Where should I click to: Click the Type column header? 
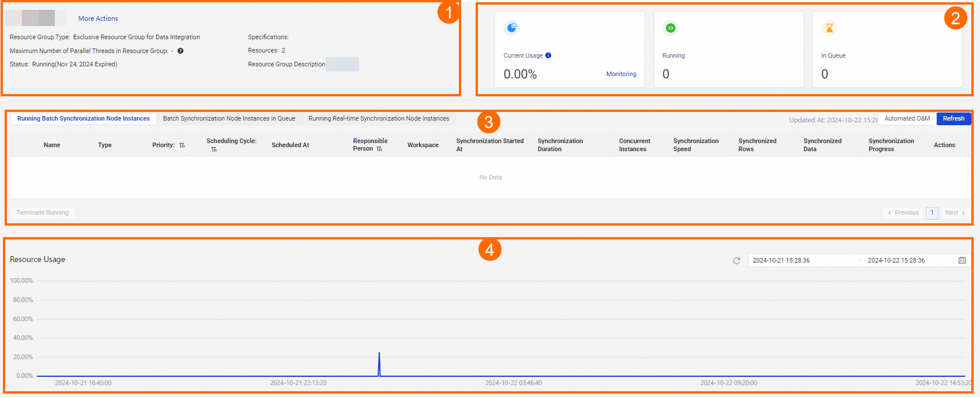pos(105,145)
